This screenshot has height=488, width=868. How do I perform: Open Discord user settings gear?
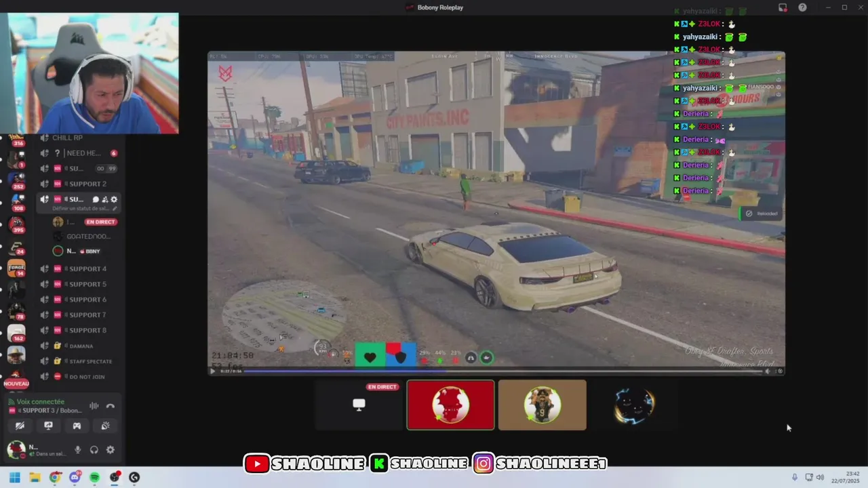coord(111,449)
